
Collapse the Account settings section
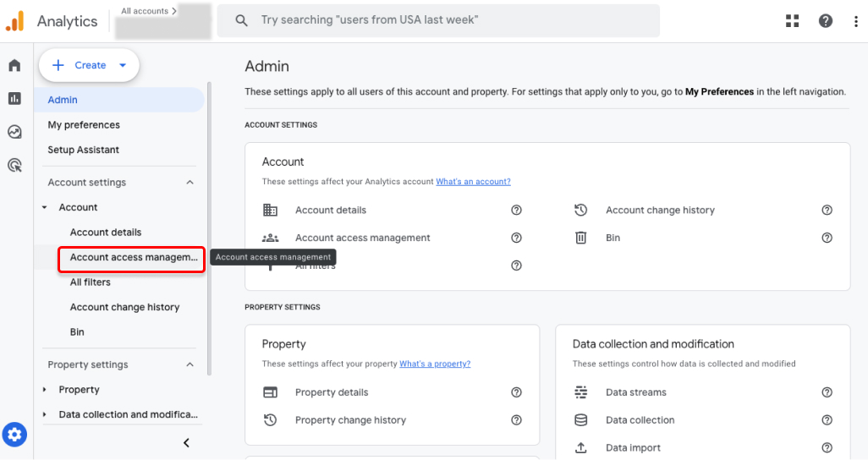(x=190, y=183)
